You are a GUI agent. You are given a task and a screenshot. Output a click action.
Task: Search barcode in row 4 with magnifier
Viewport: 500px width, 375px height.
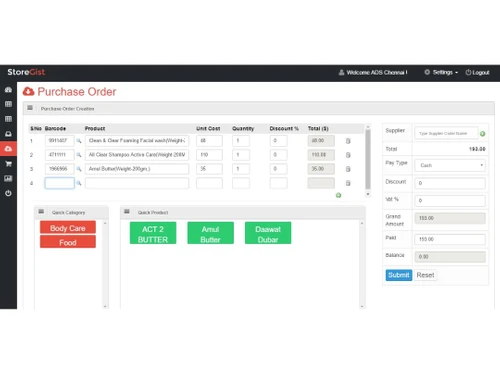[x=79, y=183]
